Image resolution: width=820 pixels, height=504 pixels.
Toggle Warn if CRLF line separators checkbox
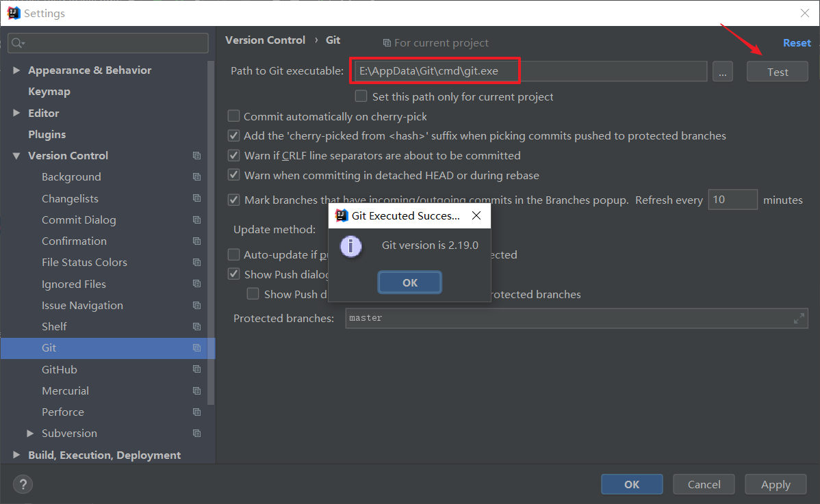[234, 156]
